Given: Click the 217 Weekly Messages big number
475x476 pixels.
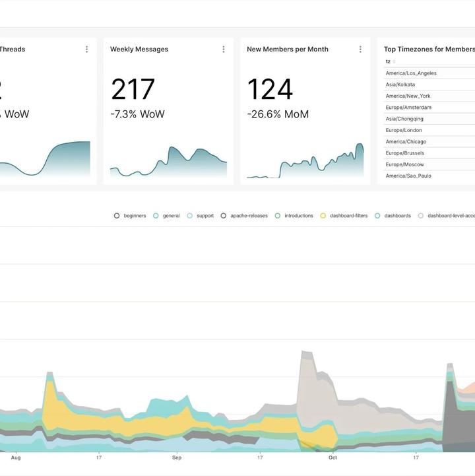Looking at the screenshot, I should tap(133, 89).
